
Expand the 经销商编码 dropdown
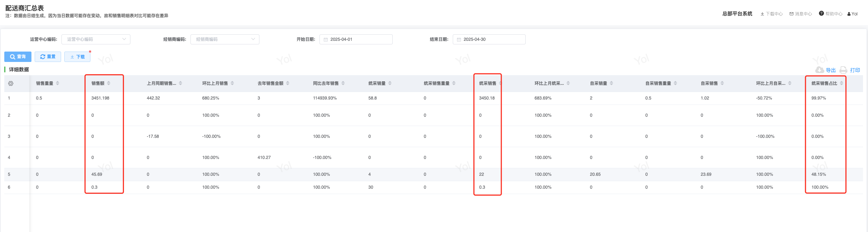click(225, 39)
